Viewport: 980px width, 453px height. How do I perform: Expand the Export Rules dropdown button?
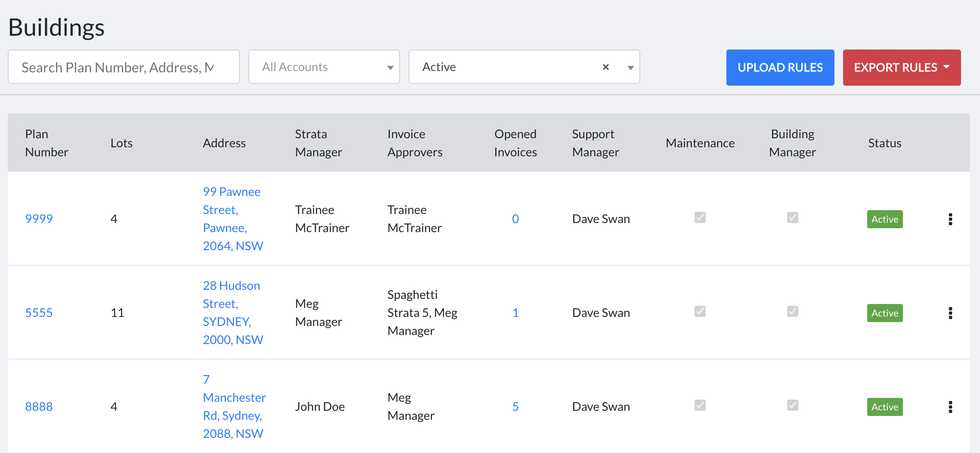coord(902,68)
